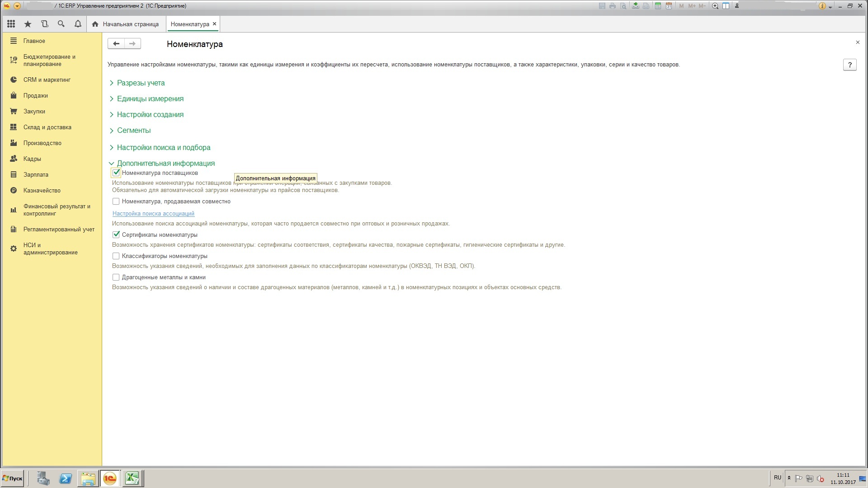Enable Драгоценные металлы и камни checkbox
Screen dimensions: 868x488
(x=116, y=277)
